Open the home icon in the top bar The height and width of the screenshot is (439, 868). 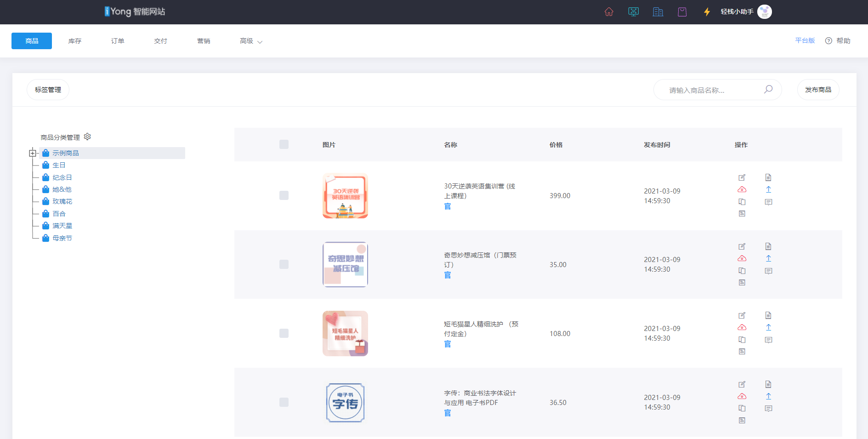tap(609, 12)
